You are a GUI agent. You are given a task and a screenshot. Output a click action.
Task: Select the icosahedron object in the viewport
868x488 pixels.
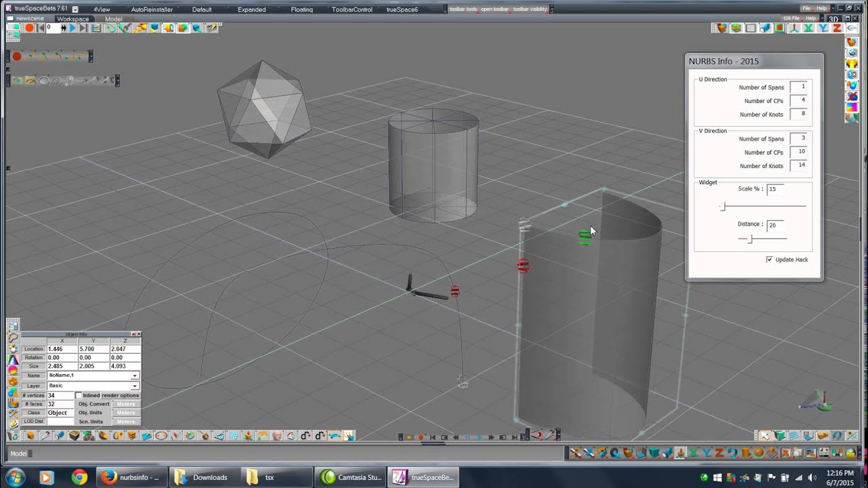(264, 108)
